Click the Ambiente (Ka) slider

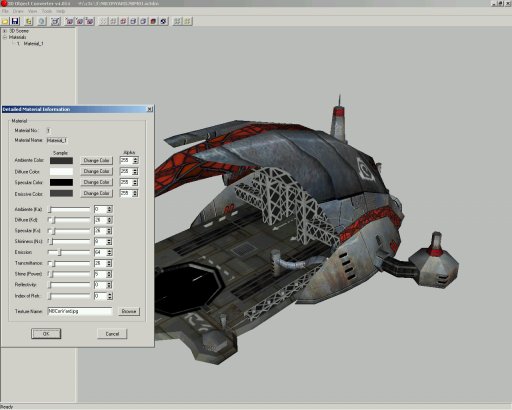[69, 210]
